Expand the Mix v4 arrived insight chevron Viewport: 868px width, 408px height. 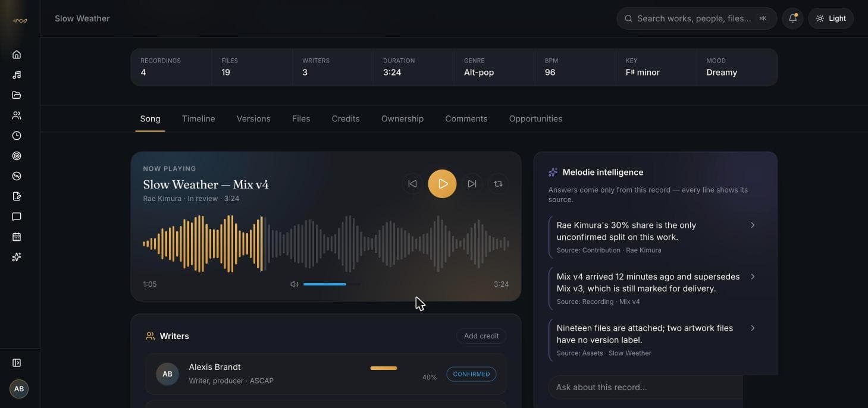[x=753, y=277]
